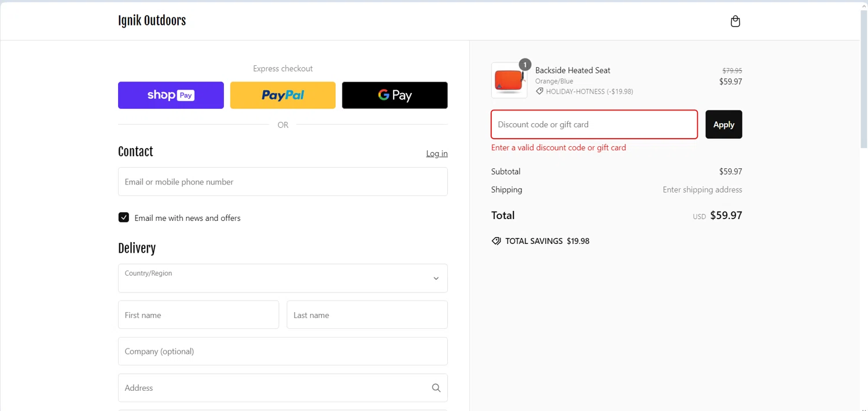Focus the Discount code or gift card field
This screenshot has width=868, height=411.
tap(594, 124)
